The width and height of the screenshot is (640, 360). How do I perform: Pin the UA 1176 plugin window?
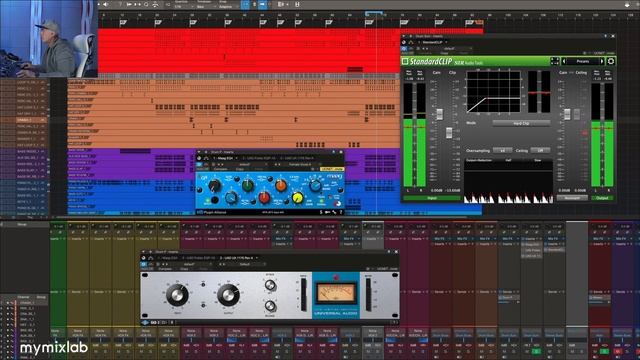pyautogui.click(x=389, y=252)
